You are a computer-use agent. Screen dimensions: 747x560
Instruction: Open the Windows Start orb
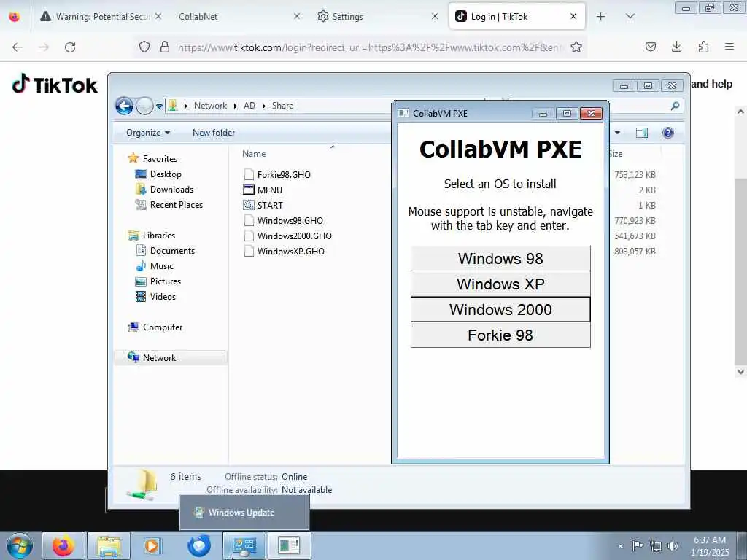[x=20, y=545]
